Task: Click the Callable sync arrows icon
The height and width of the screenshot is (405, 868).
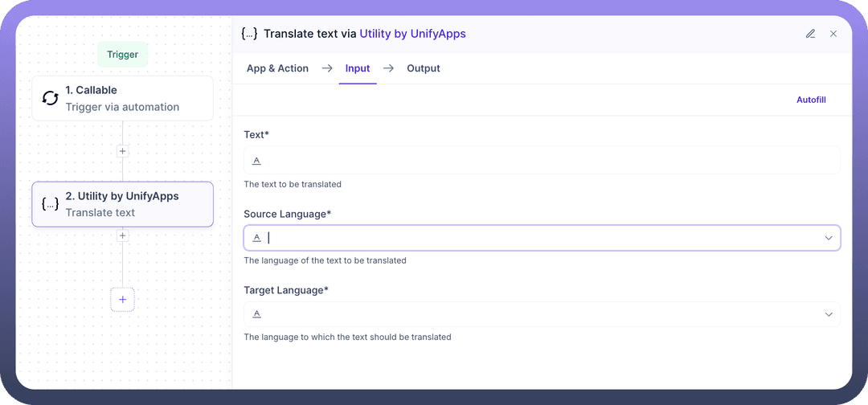Action: pos(50,98)
